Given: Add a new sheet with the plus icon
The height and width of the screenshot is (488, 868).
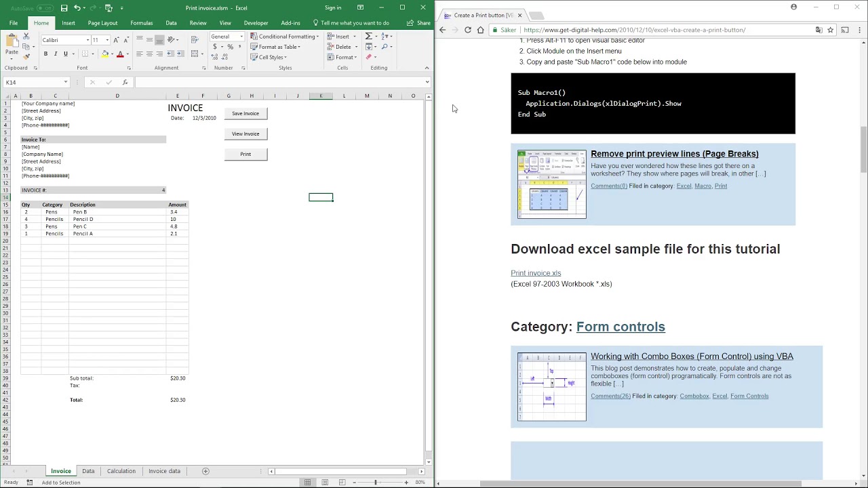Looking at the screenshot, I should [205, 471].
